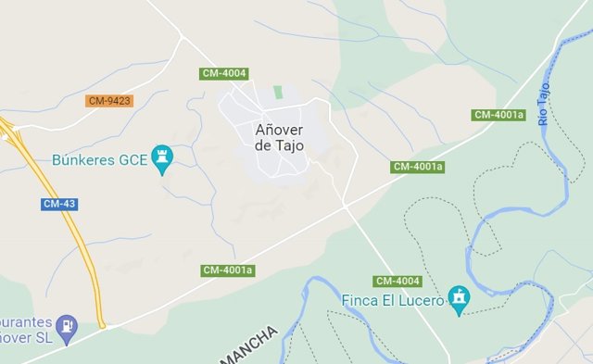Click the CM-4001a shield southwest of town
This screenshot has height=364, width=593.
pos(228,270)
